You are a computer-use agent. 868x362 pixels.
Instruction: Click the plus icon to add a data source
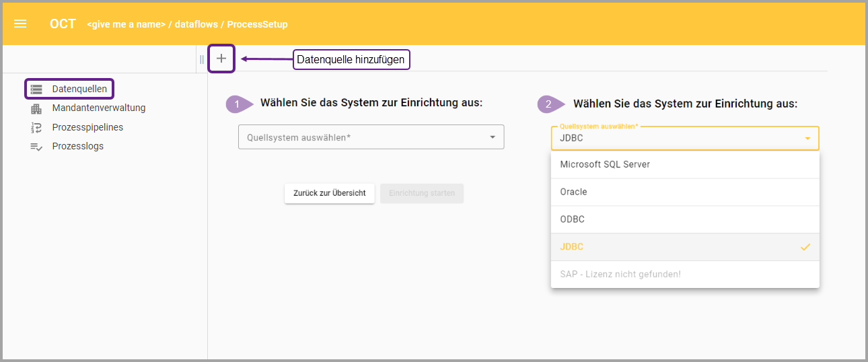221,59
